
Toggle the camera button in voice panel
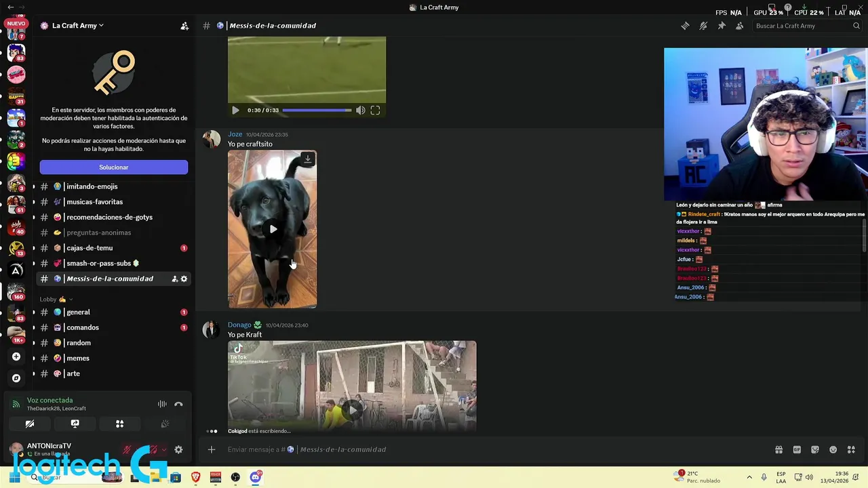point(30,424)
